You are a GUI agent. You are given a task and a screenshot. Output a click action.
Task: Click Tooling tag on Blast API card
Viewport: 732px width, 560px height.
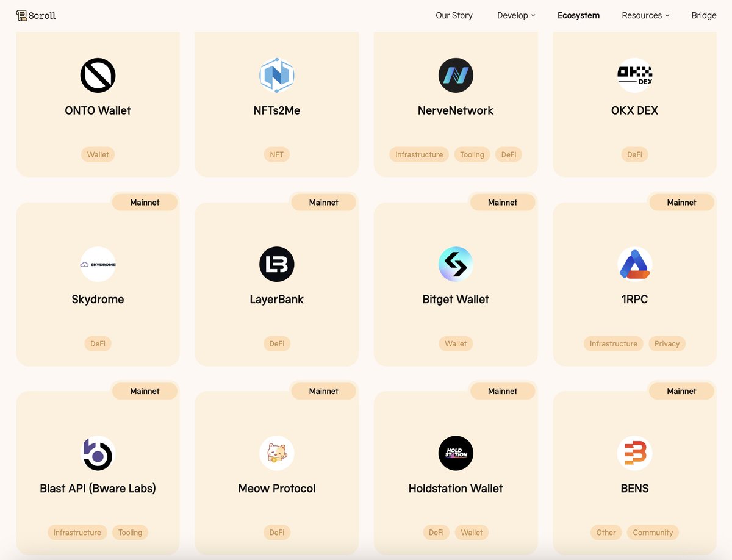[130, 533]
